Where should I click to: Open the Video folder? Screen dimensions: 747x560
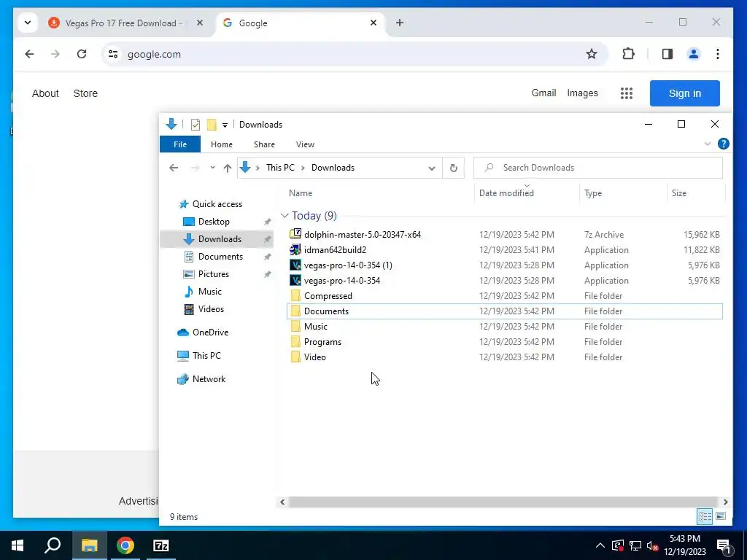click(x=314, y=357)
